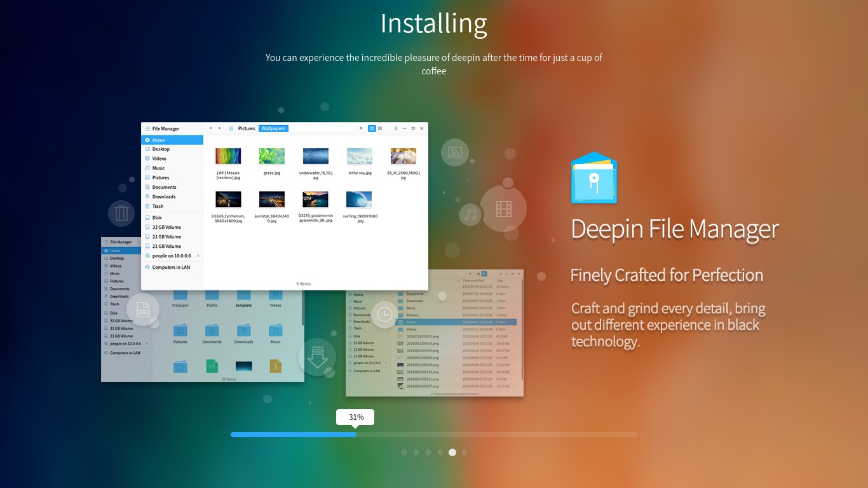The image size is (868, 488).
Task: Click the Deepin File Manager app icon
Action: (594, 177)
